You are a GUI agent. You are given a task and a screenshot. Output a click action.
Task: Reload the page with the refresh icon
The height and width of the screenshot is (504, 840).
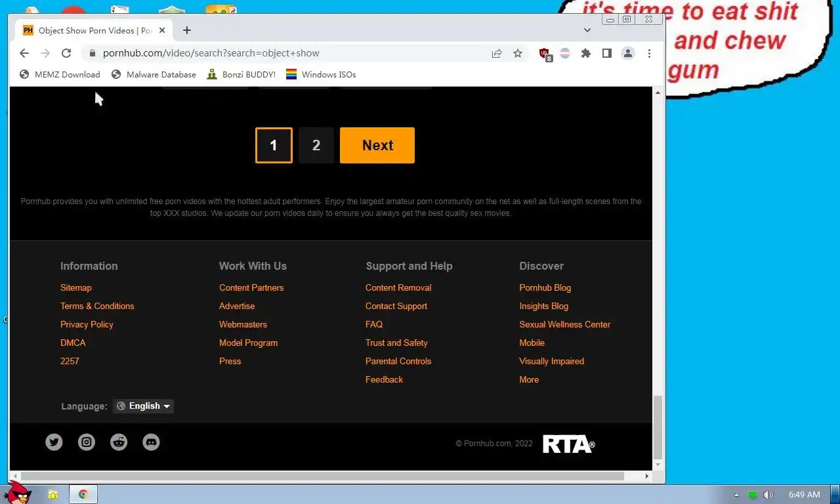[66, 53]
